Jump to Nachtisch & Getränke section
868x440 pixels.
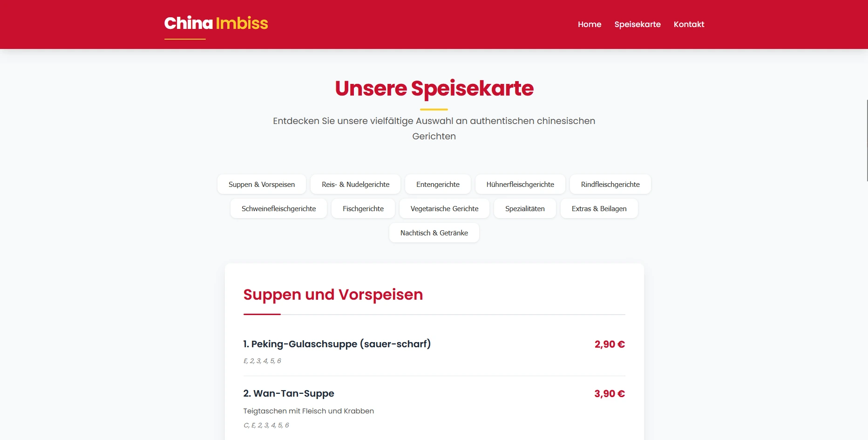coord(434,233)
